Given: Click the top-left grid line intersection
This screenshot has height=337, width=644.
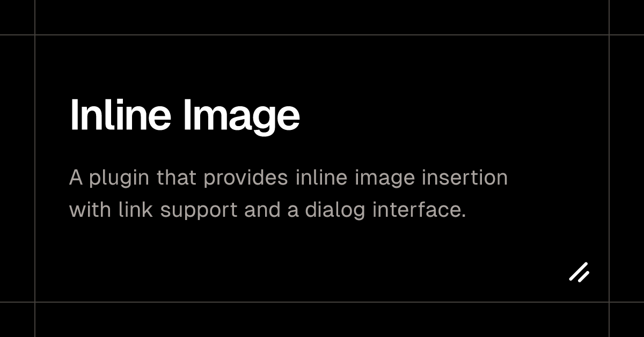Looking at the screenshot, I should (35, 35).
